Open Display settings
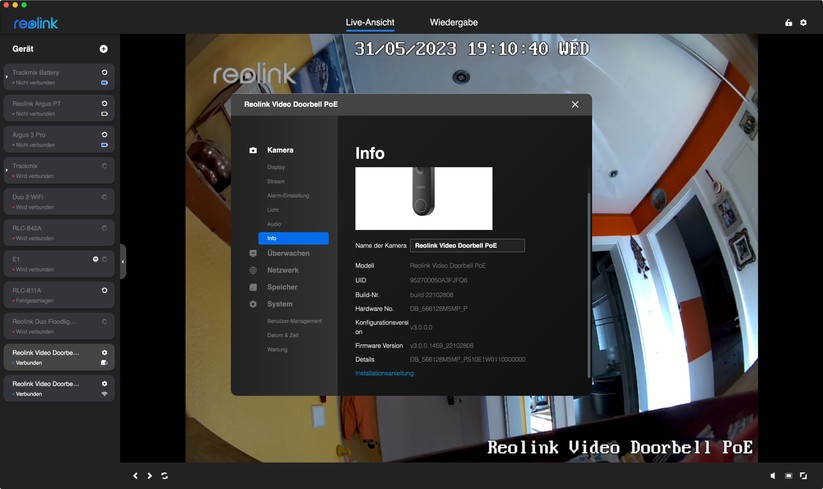Image resolution: width=823 pixels, height=489 pixels. (276, 167)
